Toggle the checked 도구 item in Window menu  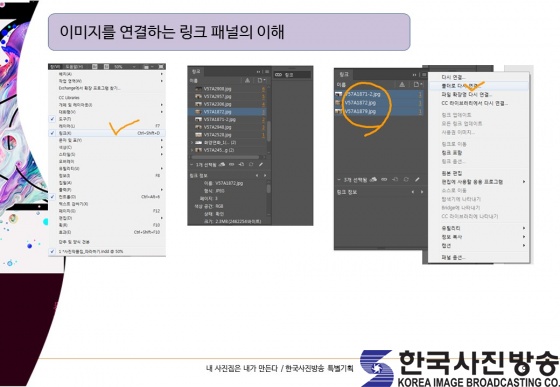click(x=107, y=119)
